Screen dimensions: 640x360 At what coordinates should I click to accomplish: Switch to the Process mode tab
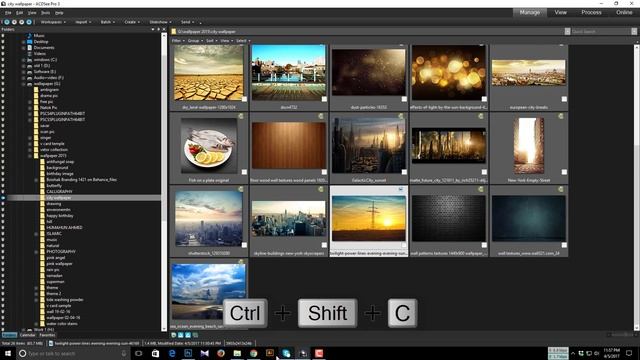591,13
